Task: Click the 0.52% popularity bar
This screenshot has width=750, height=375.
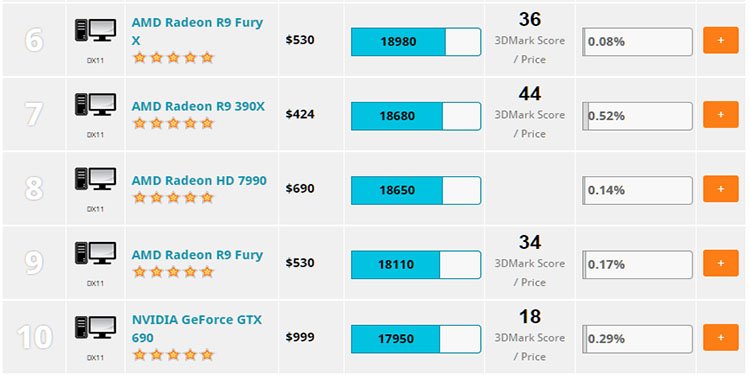Action: point(638,116)
